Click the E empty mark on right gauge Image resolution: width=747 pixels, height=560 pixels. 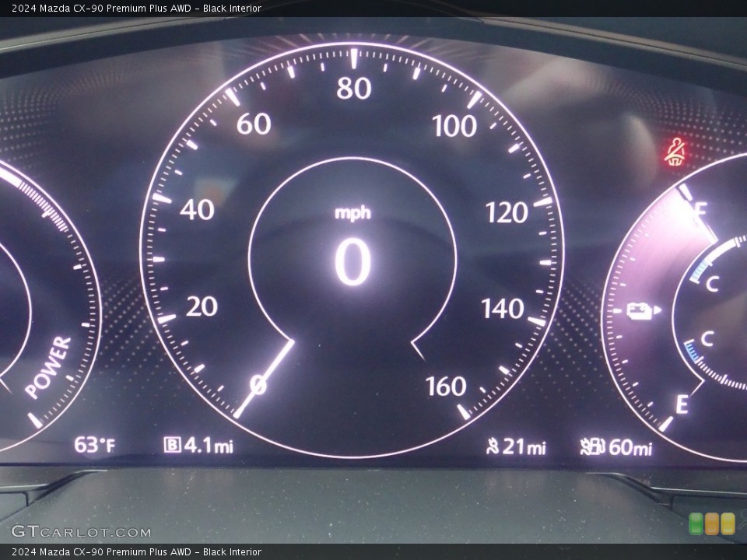click(x=682, y=404)
